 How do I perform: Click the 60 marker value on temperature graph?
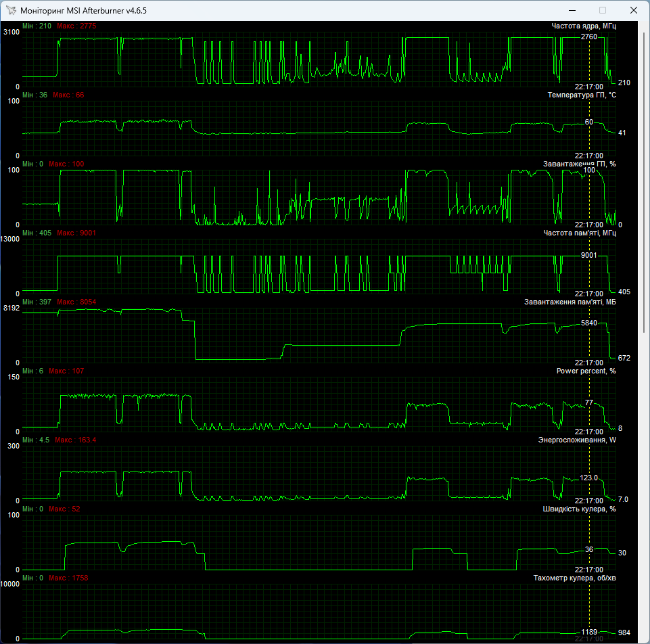click(x=588, y=122)
